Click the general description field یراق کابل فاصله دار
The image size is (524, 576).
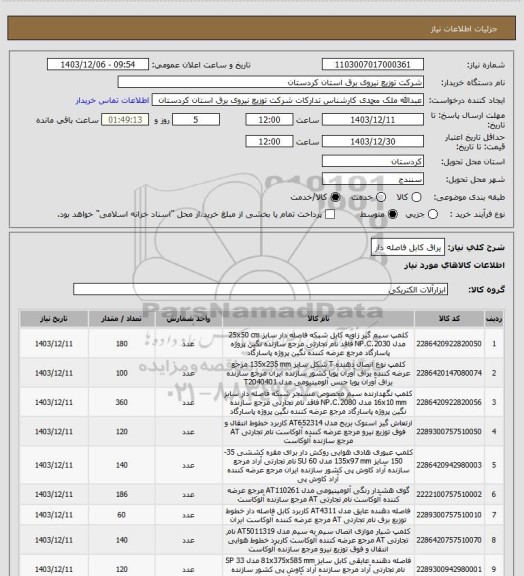click(x=408, y=247)
